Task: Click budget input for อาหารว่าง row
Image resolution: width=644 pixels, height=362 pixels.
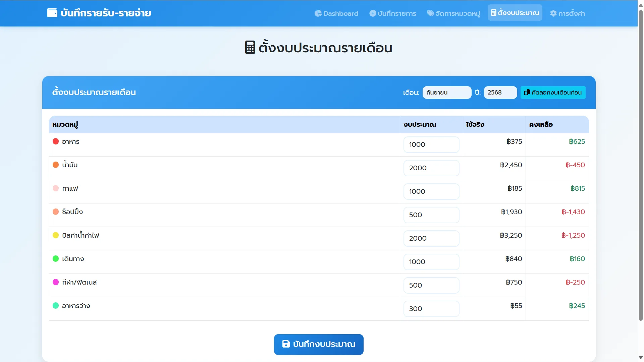Action: coord(431,309)
